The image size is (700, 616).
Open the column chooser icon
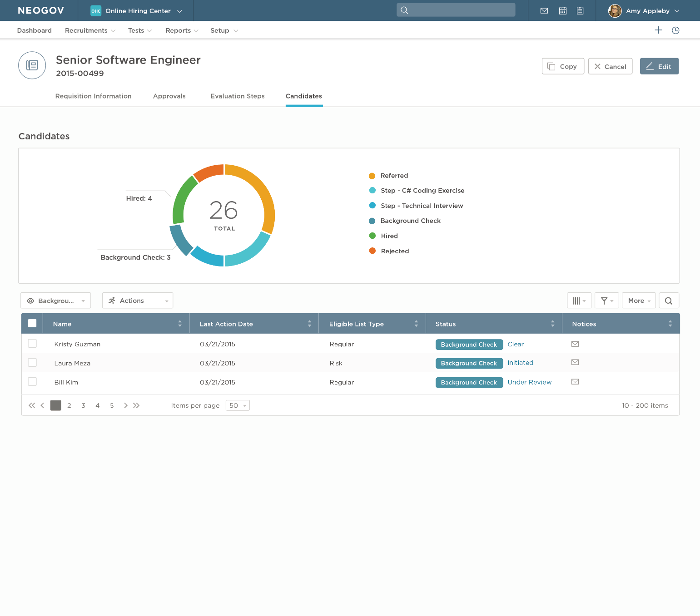pos(579,301)
